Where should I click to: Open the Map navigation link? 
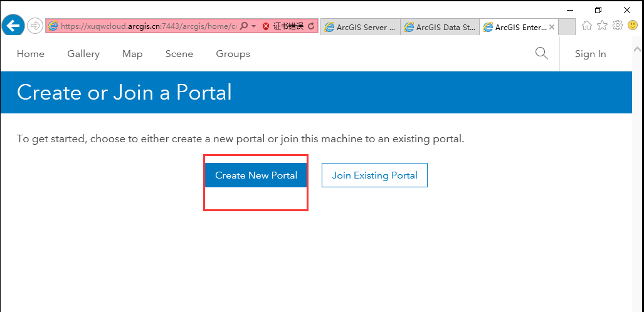click(133, 54)
